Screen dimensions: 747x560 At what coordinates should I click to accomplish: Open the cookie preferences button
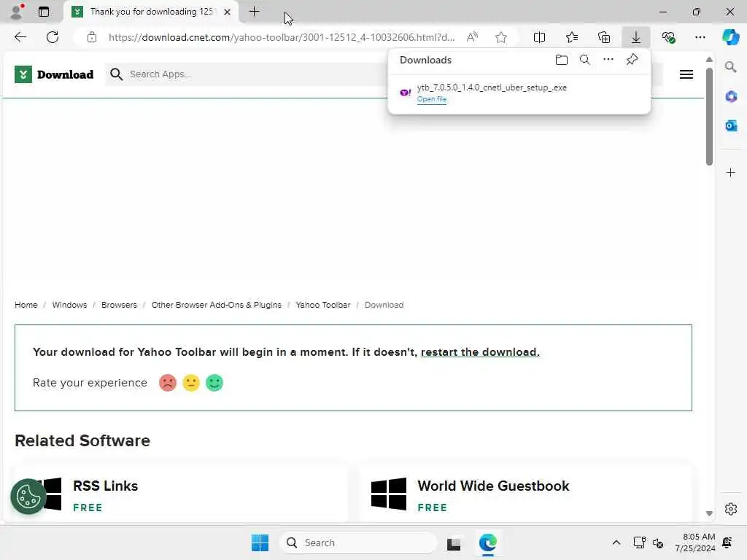pyautogui.click(x=28, y=497)
